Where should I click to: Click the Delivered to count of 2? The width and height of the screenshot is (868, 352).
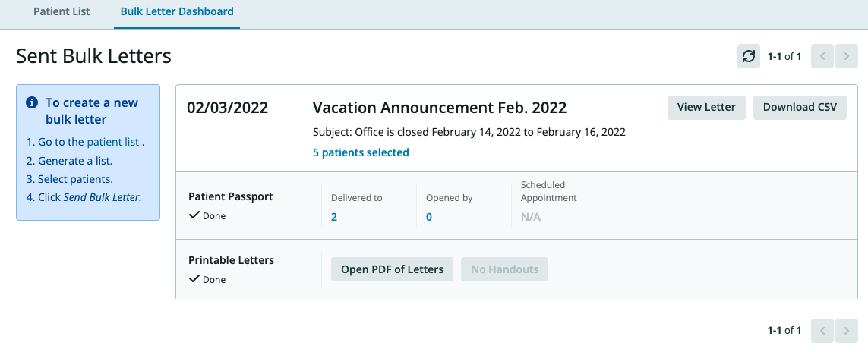click(x=334, y=217)
